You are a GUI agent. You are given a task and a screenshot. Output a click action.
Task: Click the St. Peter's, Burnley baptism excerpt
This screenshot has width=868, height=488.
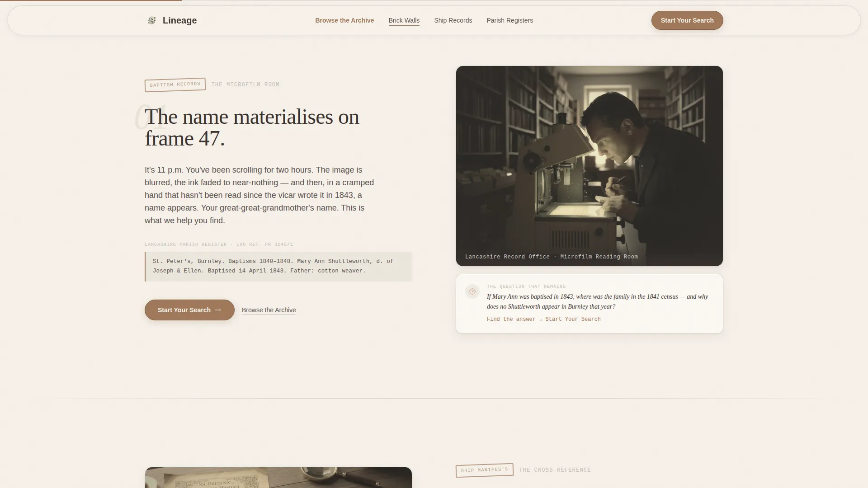pos(278,266)
